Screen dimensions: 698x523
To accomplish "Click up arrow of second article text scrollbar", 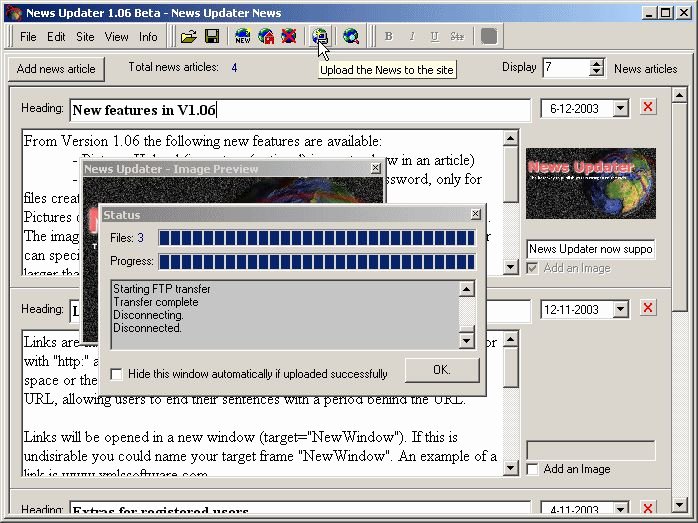I will click(511, 339).
